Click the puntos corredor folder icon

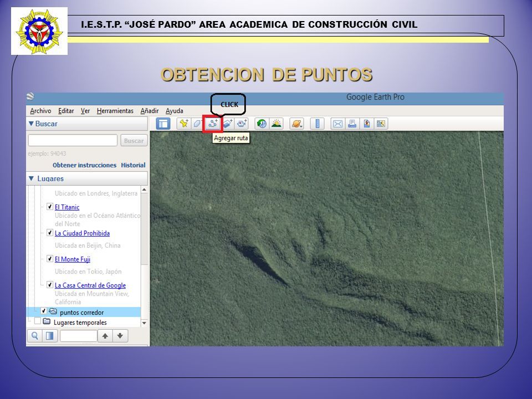[x=53, y=311]
